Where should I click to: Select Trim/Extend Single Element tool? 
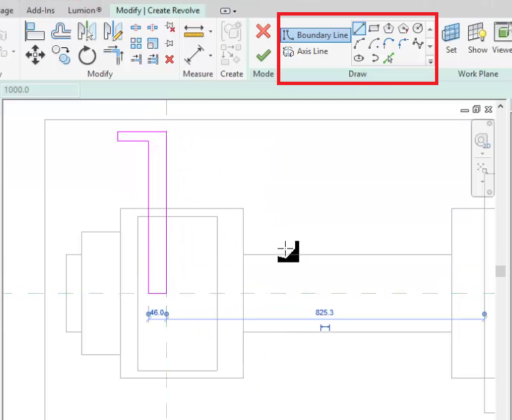pyautogui.click(x=136, y=59)
